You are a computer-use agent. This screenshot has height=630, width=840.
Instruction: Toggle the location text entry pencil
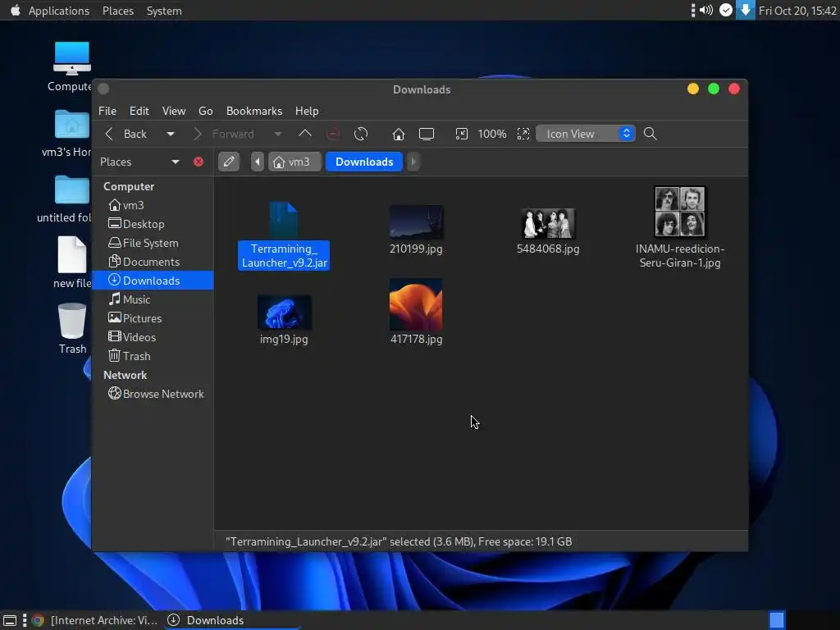click(x=229, y=162)
